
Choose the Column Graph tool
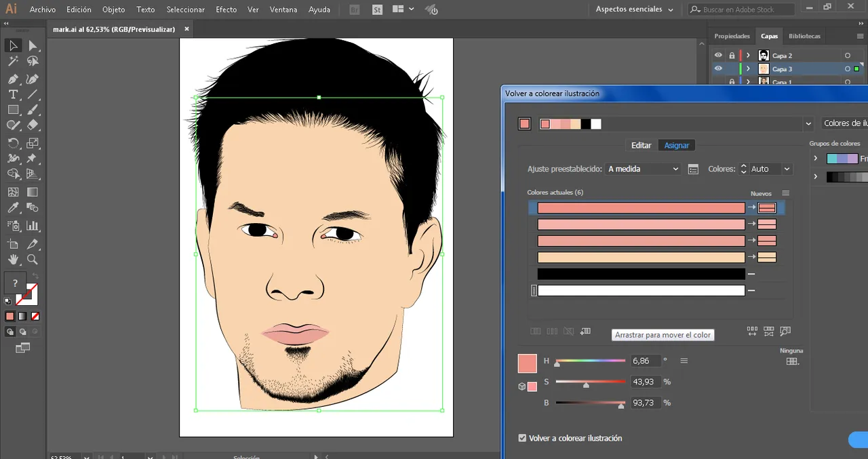[x=32, y=225]
